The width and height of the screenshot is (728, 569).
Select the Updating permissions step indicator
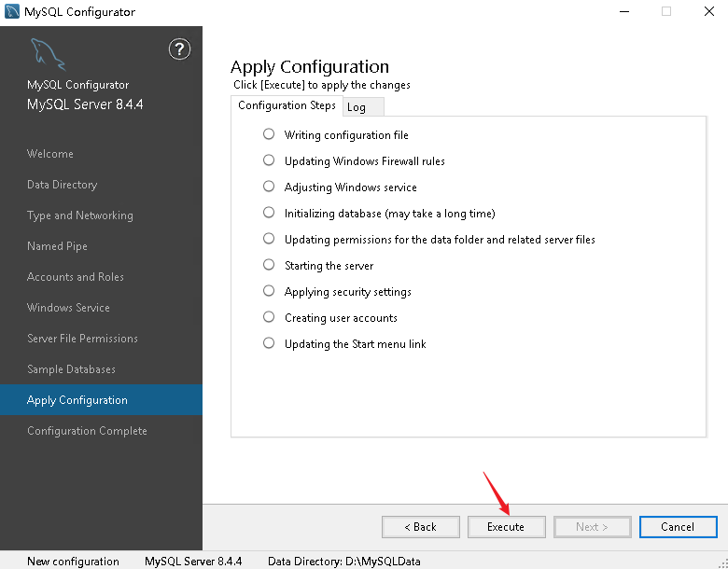(x=269, y=239)
